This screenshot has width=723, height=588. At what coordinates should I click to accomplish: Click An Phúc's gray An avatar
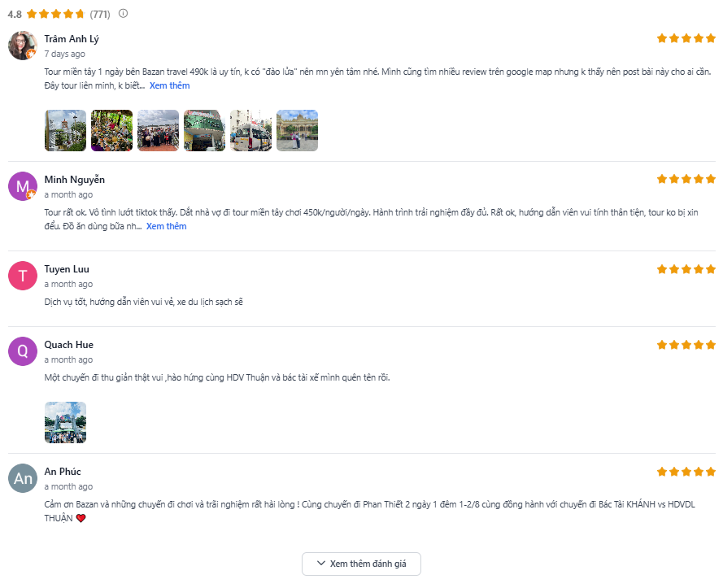pyautogui.click(x=23, y=477)
